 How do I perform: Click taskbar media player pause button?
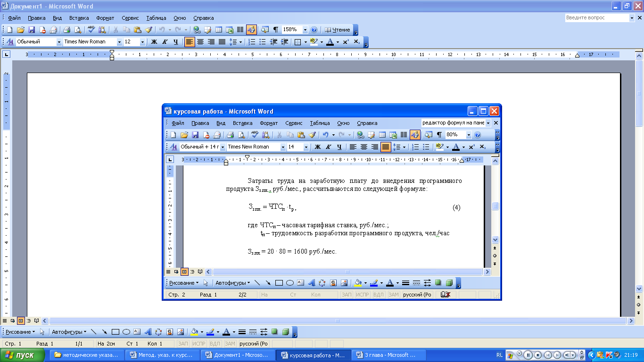tap(528, 355)
